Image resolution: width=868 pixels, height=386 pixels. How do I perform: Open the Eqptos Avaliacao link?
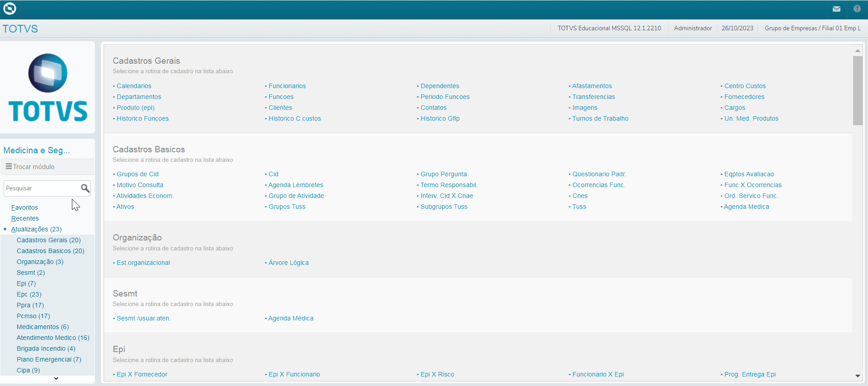point(749,174)
